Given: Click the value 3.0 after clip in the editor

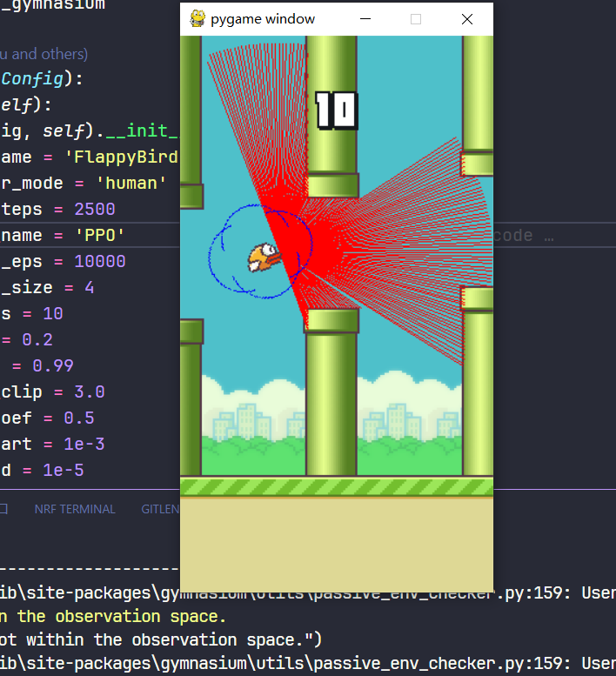Looking at the screenshot, I should point(90,392).
